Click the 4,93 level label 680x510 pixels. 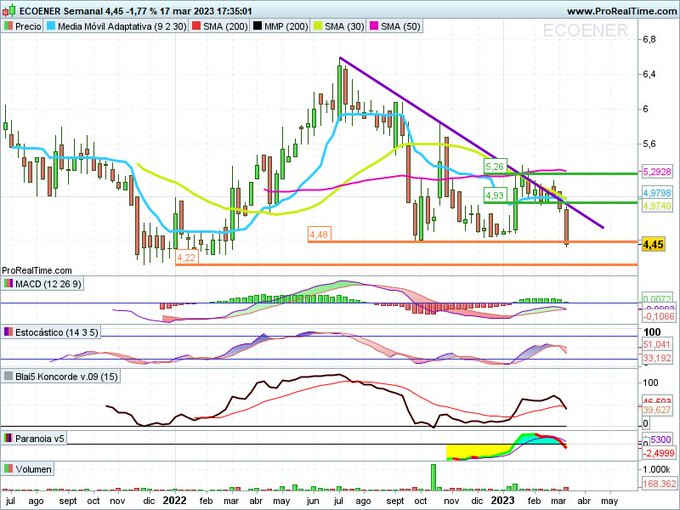[x=495, y=196]
